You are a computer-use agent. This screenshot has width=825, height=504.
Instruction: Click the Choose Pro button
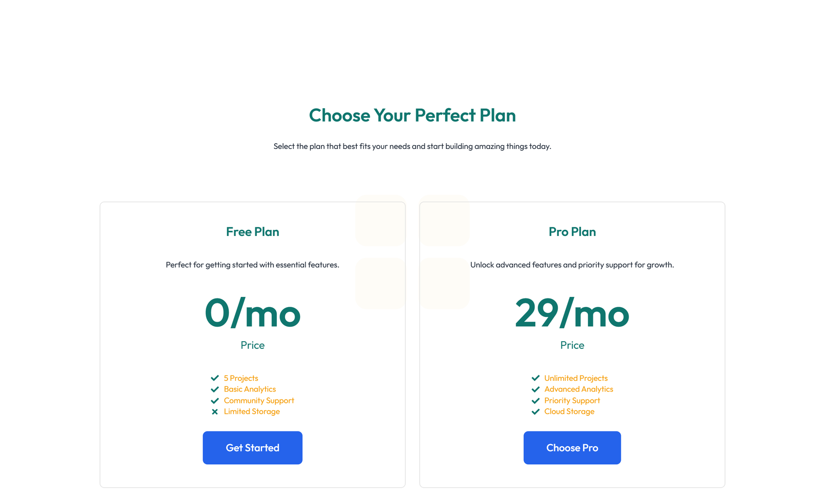click(572, 447)
